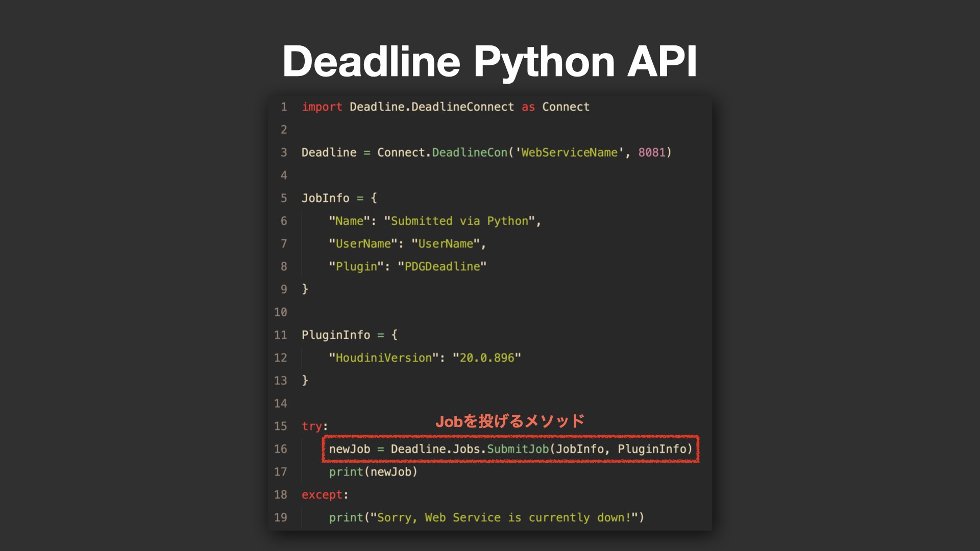Click "print(newJob)" on line 17
The width and height of the screenshot is (980, 551).
(x=373, y=472)
